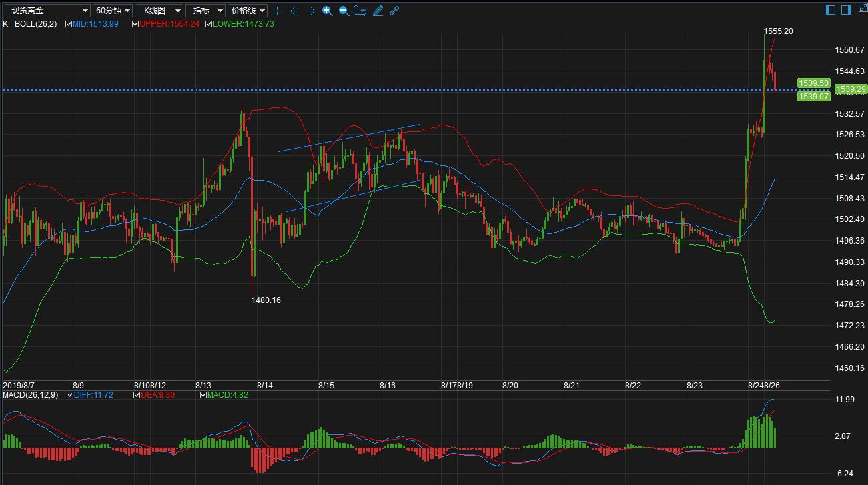The width and height of the screenshot is (868, 485).
Task: Click the chain link icon
Action: coord(394,11)
